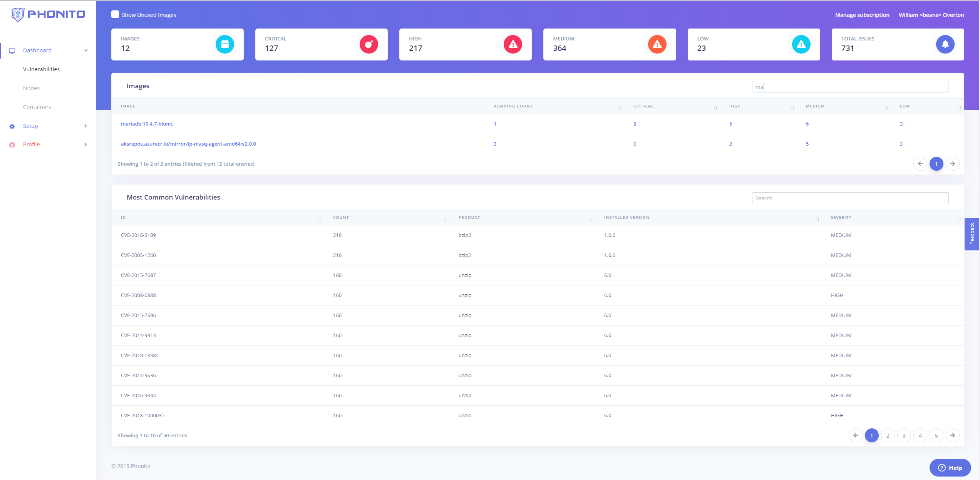Click the Low cyan warning icon
Image resolution: width=980 pixels, height=480 pixels.
point(801,44)
